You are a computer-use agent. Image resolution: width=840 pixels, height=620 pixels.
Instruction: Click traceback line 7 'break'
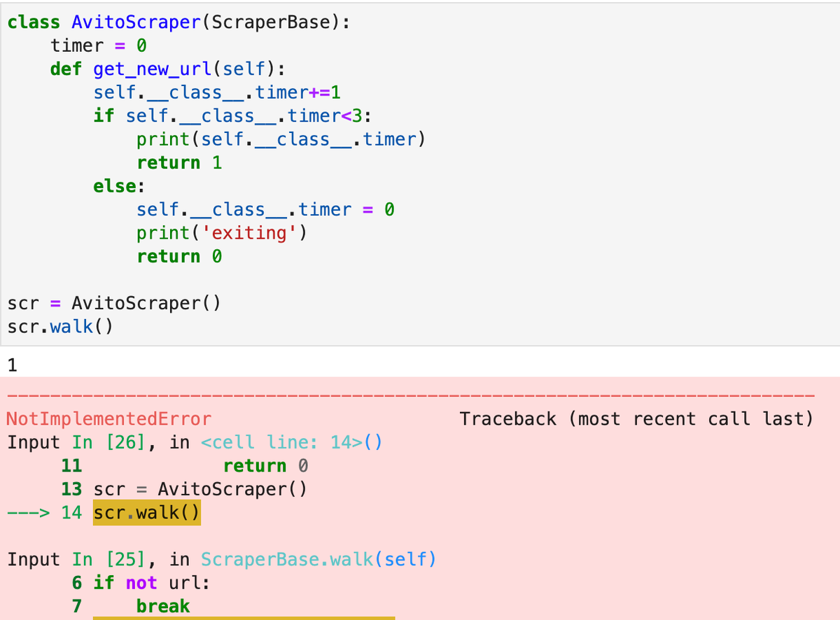click(x=131, y=606)
